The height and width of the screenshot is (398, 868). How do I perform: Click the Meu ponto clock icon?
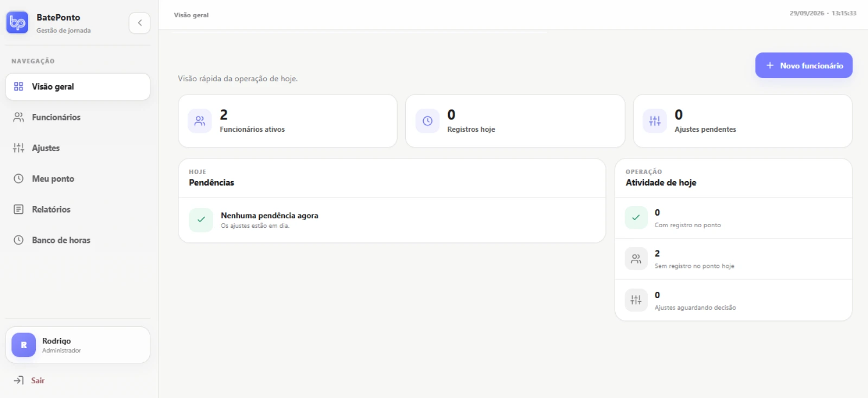coord(18,178)
